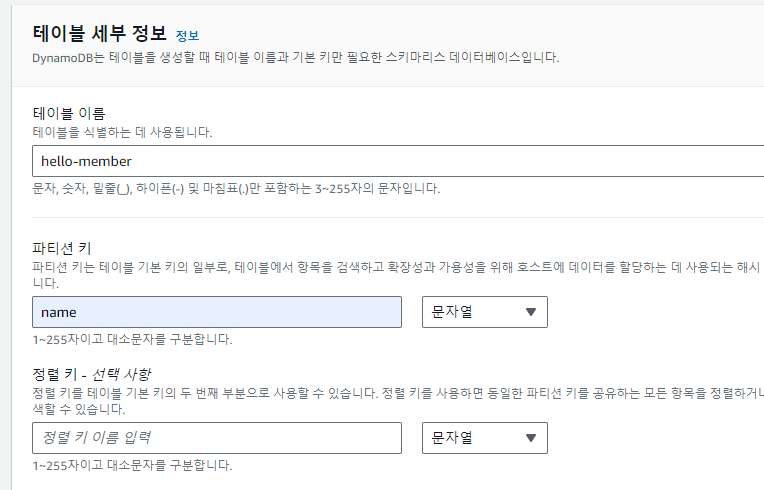764x490 pixels.
Task: Click the 정렬 키 이름 입력 placeholder text
Action: point(97,438)
